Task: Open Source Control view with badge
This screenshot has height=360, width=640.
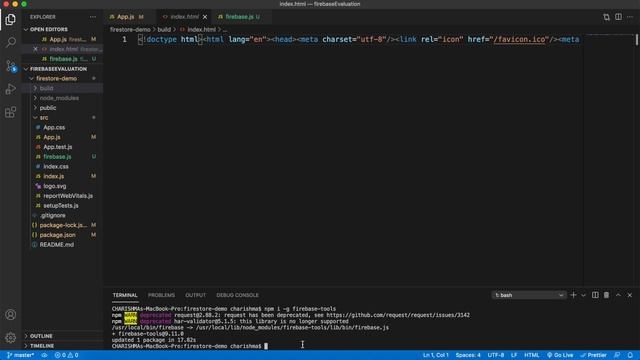Action: click(11, 65)
